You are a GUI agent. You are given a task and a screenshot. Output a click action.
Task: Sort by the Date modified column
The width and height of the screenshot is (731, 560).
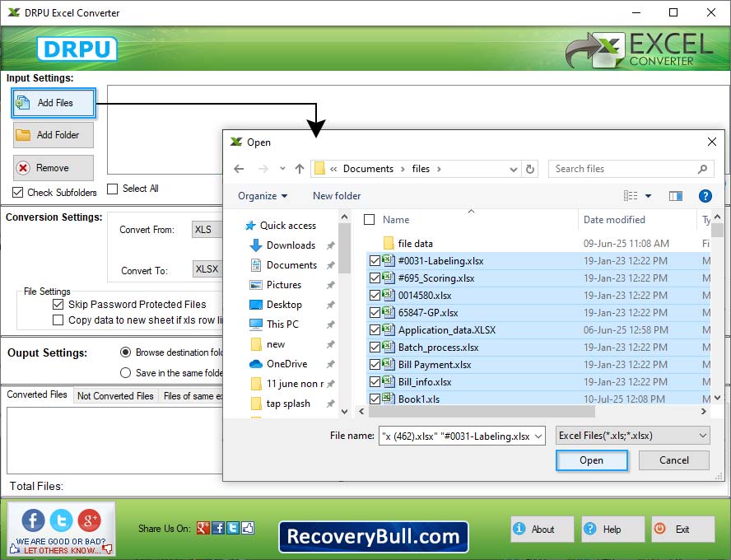tap(614, 220)
